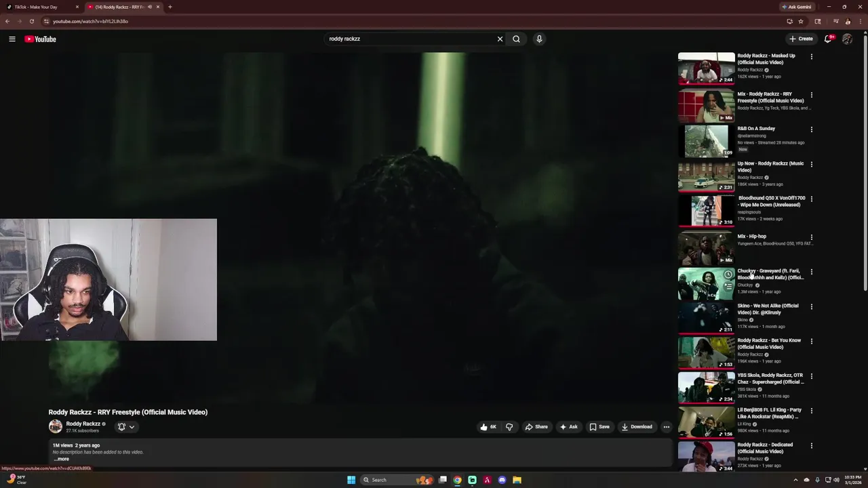Open Chrome three-dot menu

point(859,21)
